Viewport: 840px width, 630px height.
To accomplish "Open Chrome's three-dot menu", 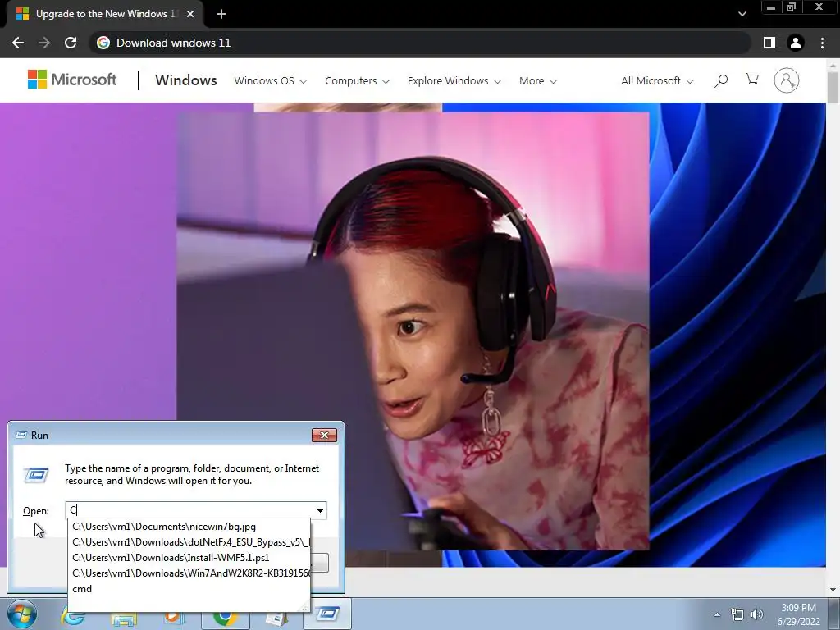I will click(822, 43).
